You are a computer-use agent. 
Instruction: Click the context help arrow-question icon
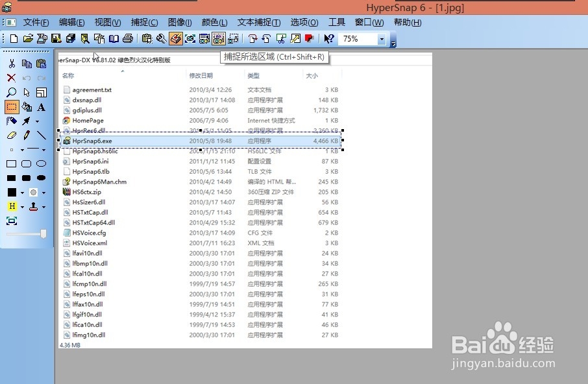coord(329,38)
